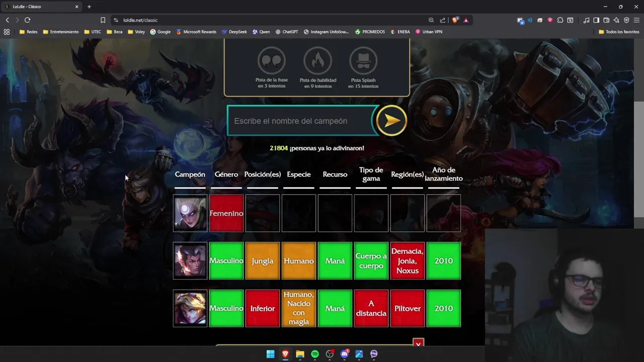This screenshot has height=362, width=644.
Task: Open File Explorer from the taskbar
Action: [x=300, y=354]
